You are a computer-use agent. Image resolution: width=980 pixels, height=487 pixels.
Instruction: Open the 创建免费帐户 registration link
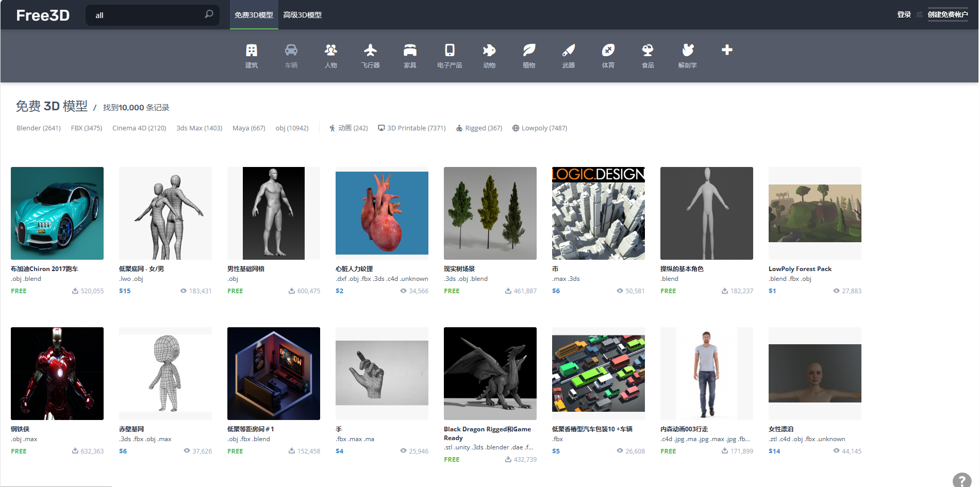click(x=949, y=15)
